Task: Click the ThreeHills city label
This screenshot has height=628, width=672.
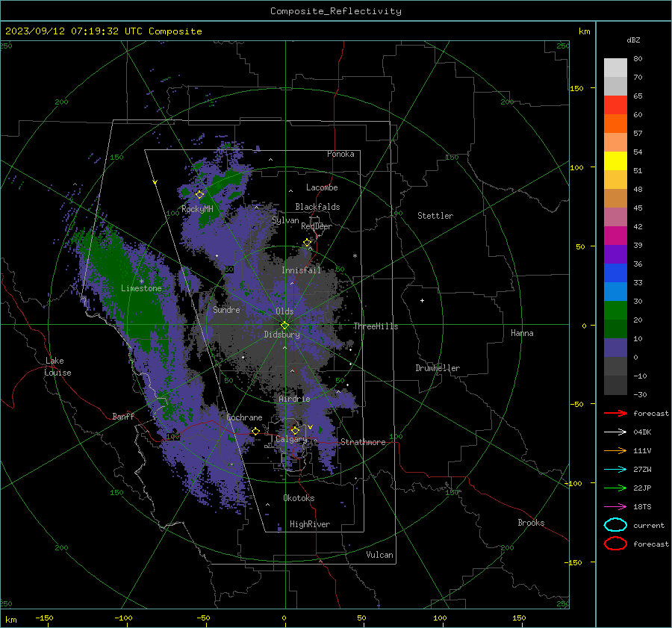Action: pos(376,326)
